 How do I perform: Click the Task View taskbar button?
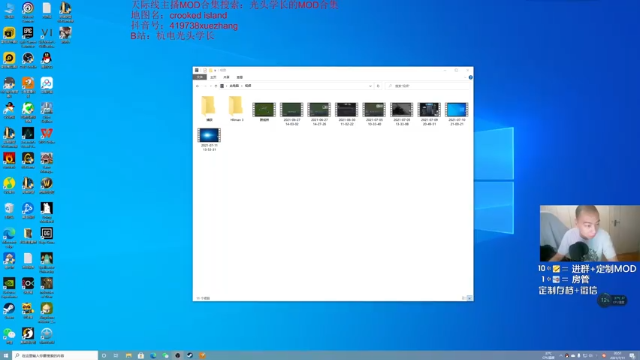click(x=116, y=356)
